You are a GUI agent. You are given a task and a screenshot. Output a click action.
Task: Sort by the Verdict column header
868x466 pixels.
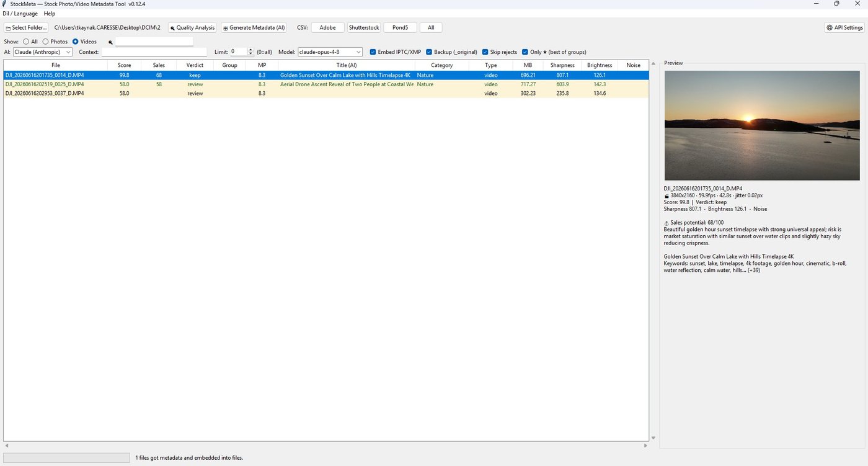click(195, 65)
